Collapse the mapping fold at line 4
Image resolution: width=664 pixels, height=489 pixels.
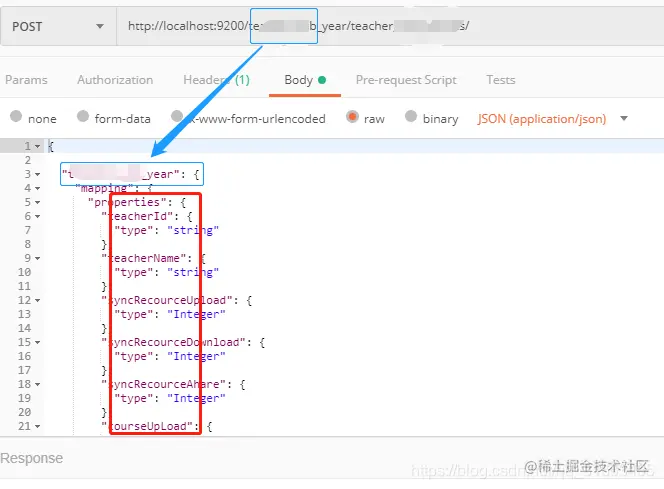tap(38, 188)
